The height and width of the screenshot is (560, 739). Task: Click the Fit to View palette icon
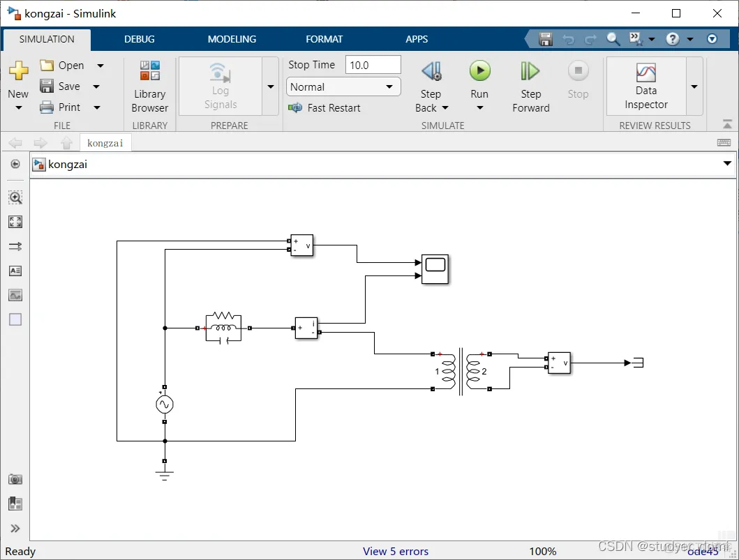pos(15,222)
